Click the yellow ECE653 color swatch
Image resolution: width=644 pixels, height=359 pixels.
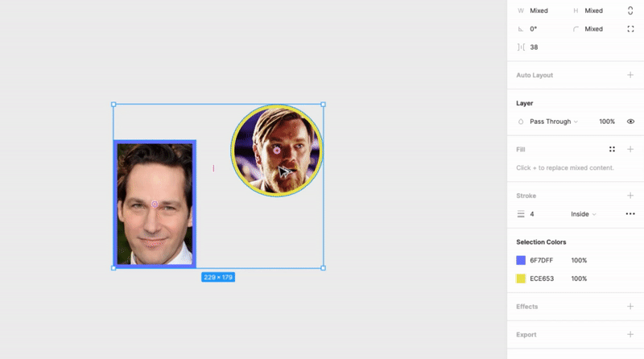click(x=520, y=279)
